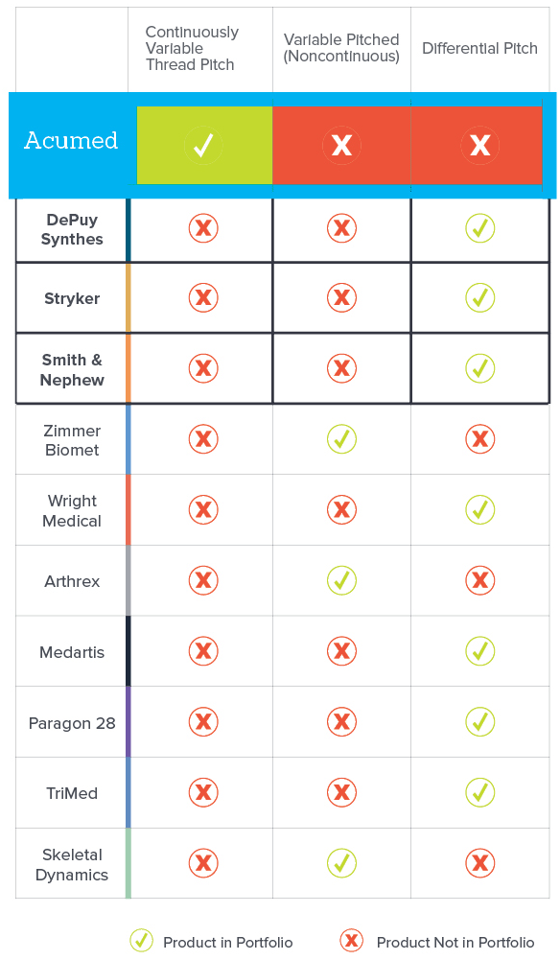Image resolution: width=560 pixels, height=960 pixels.
Task: Click Paragon 28's X under Variable Pitched
Action: point(341,722)
